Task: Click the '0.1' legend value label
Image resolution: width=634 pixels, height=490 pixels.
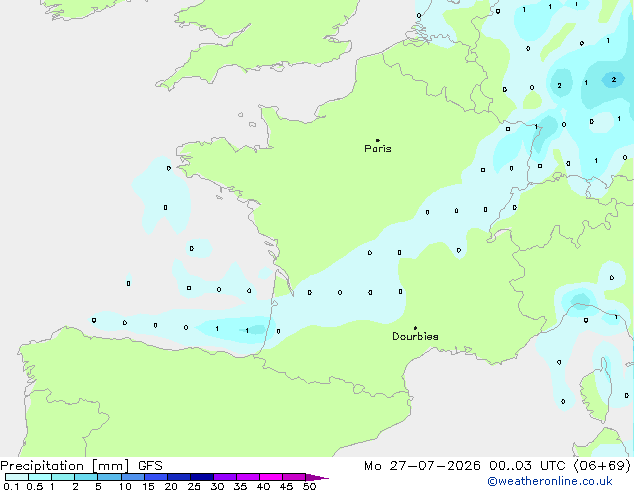Action: [11, 486]
